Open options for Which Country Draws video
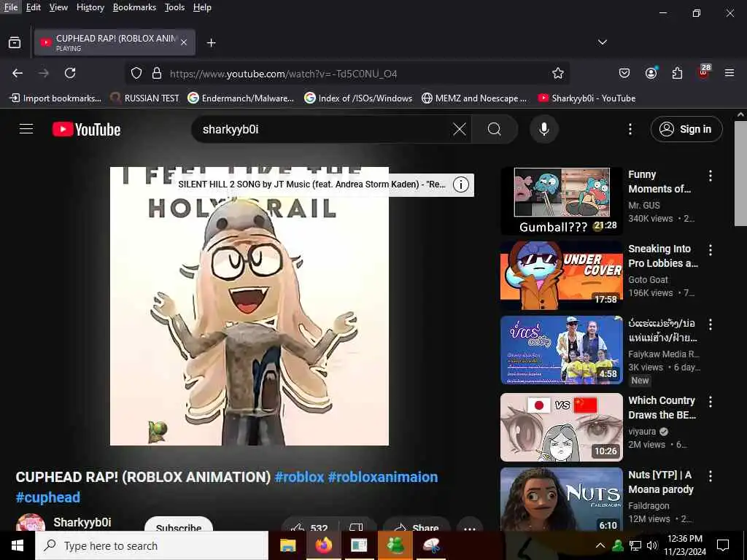747x560 pixels. click(711, 402)
